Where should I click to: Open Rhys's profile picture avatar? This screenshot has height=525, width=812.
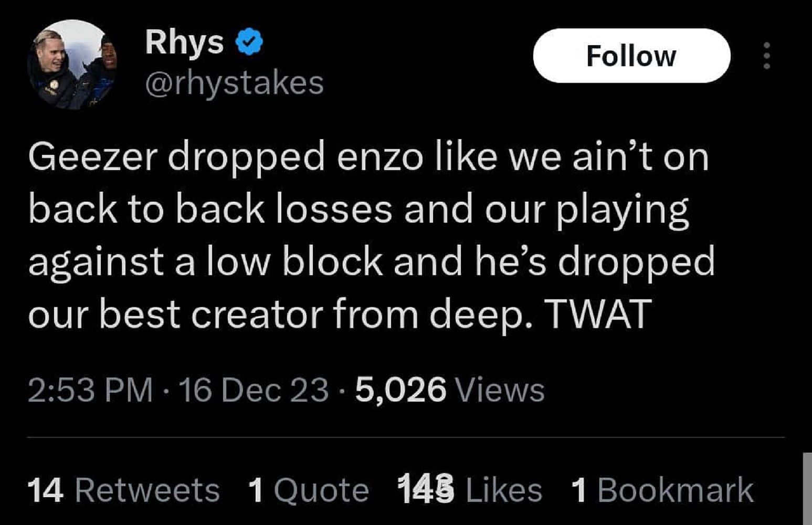pyautogui.click(x=72, y=65)
